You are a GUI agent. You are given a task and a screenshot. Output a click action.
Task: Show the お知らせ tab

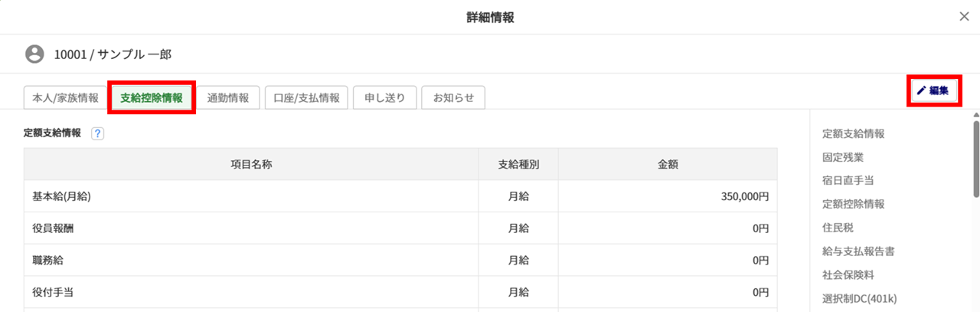pyautogui.click(x=453, y=98)
